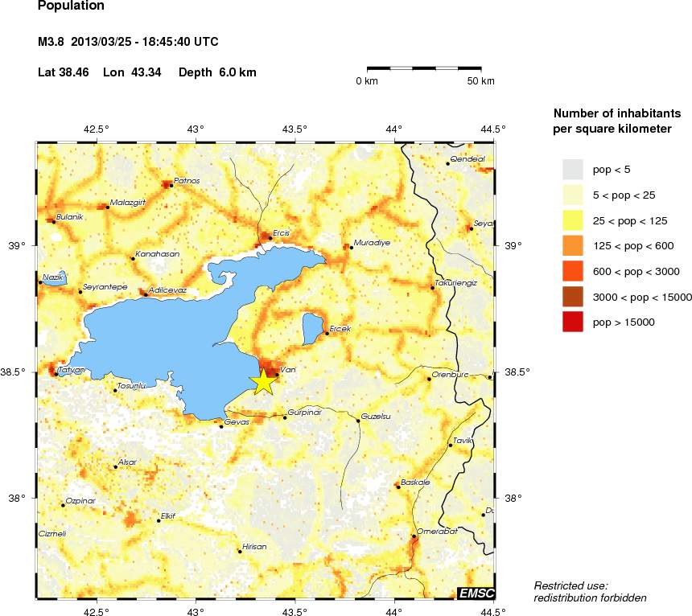Click the 'Lon 43.34' value
This screenshot has width=692, height=616.
pos(132,72)
